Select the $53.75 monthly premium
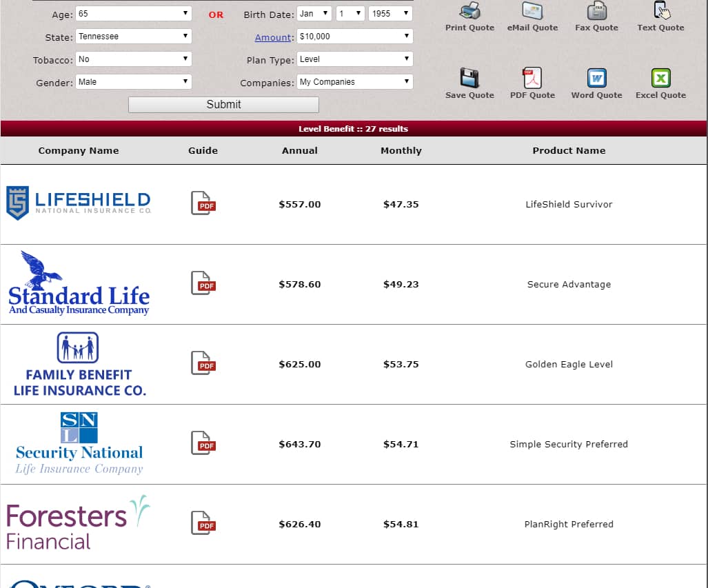The height and width of the screenshot is (588, 708). [401, 364]
